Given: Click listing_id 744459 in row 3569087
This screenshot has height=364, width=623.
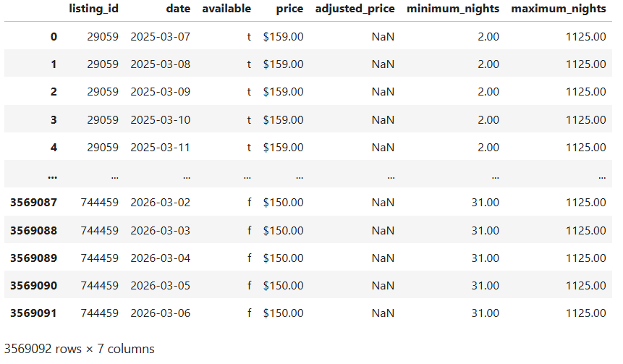Looking at the screenshot, I should [100, 203].
